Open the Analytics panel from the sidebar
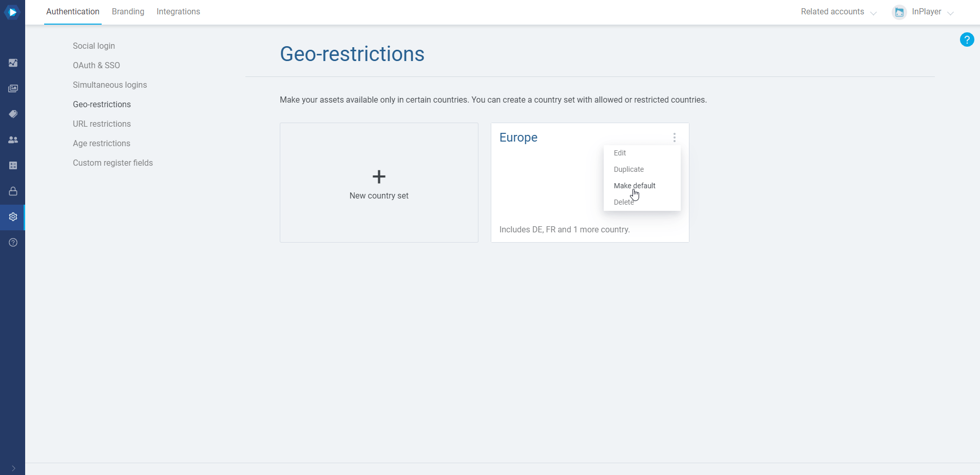This screenshot has height=475, width=980. click(13, 63)
